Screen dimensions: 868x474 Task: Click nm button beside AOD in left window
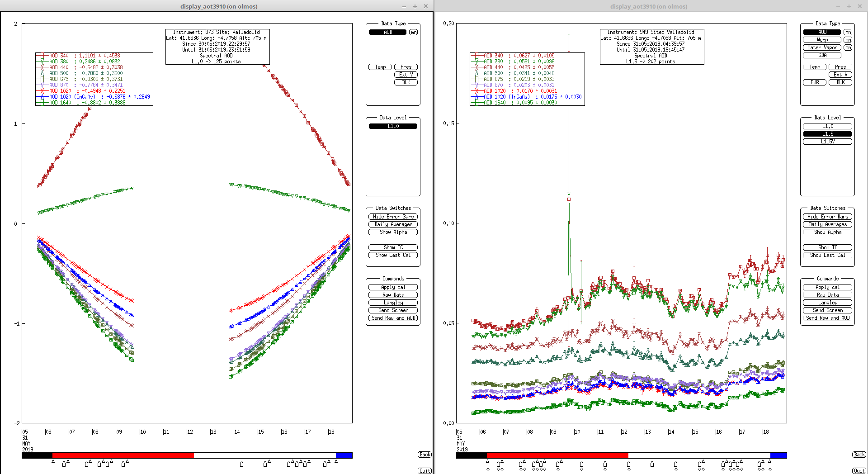[x=413, y=32]
